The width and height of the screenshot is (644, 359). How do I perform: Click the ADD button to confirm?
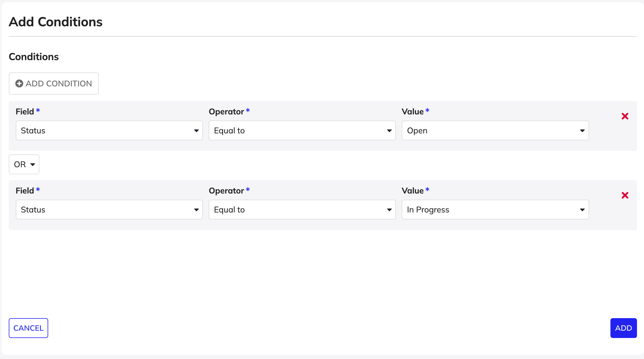click(x=622, y=328)
